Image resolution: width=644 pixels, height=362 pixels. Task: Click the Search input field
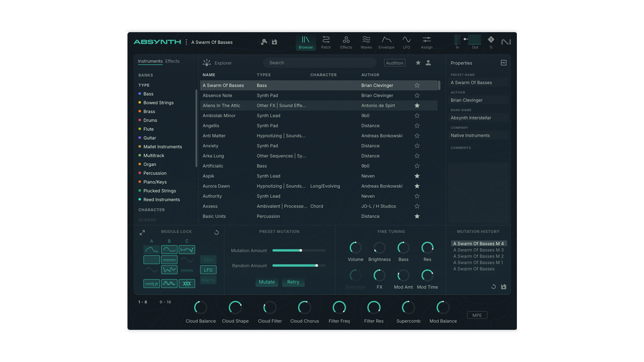click(x=319, y=63)
